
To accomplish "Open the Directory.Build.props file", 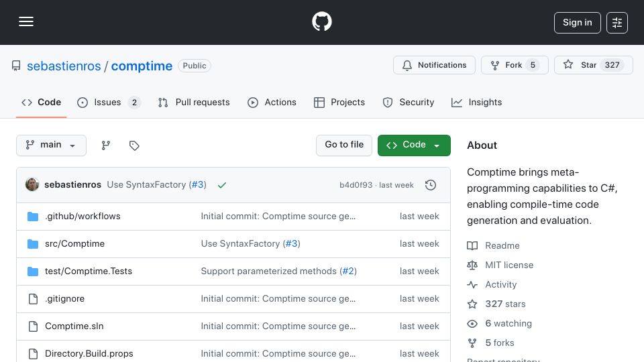I will [89, 354].
